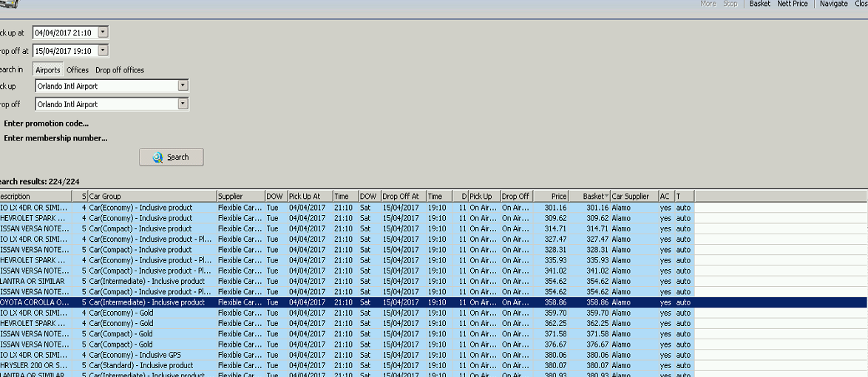Viewport: 868px width, 377px height.
Task: Click the Pick up at date field
Action: coord(65,33)
